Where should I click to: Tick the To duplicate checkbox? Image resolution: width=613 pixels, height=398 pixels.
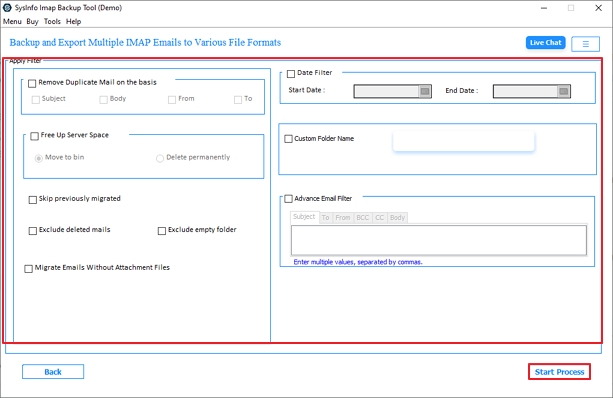click(238, 100)
